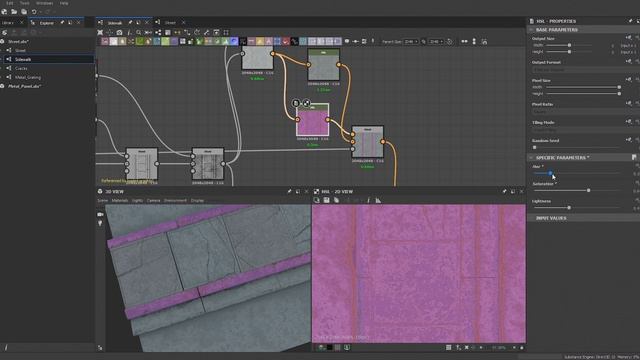The height and width of the screenshot is (360, 640).
Task: Show histogram icon in 2D View toolbar
Action: pos(378,200)
